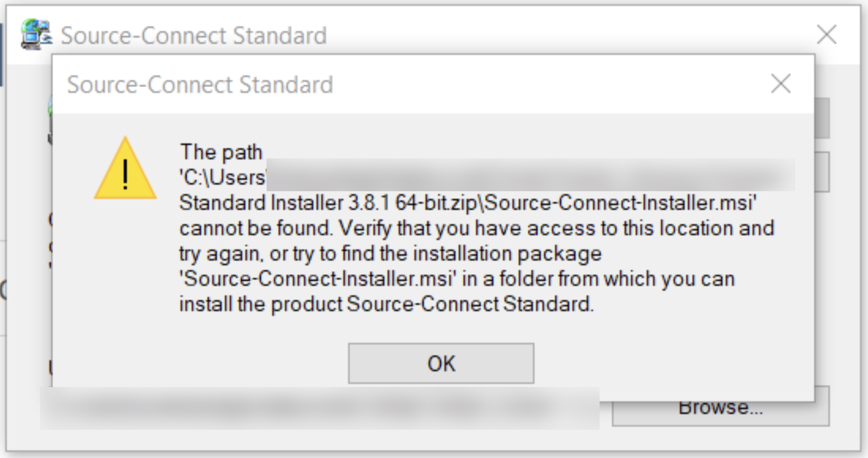Click the installer computer icon in title bar

[35, 34]
